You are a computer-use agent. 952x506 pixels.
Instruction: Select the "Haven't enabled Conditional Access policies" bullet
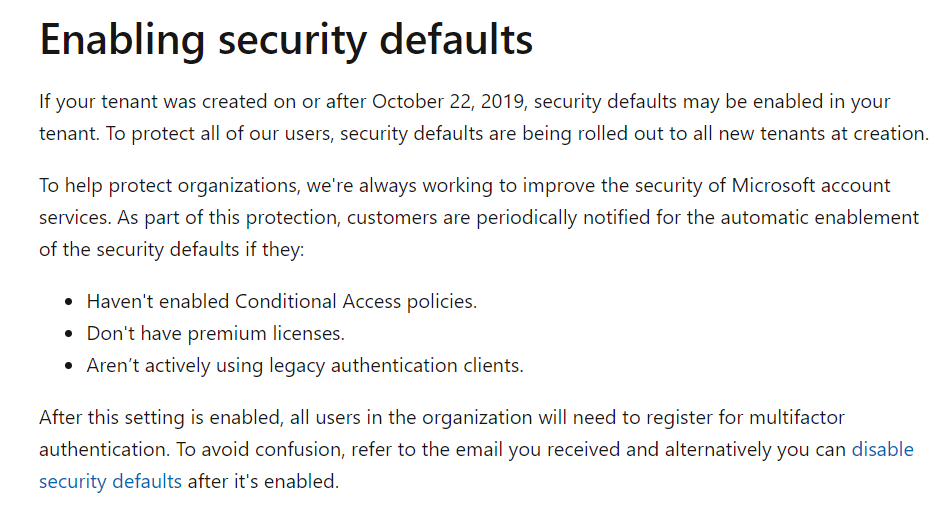coord(282,301)
